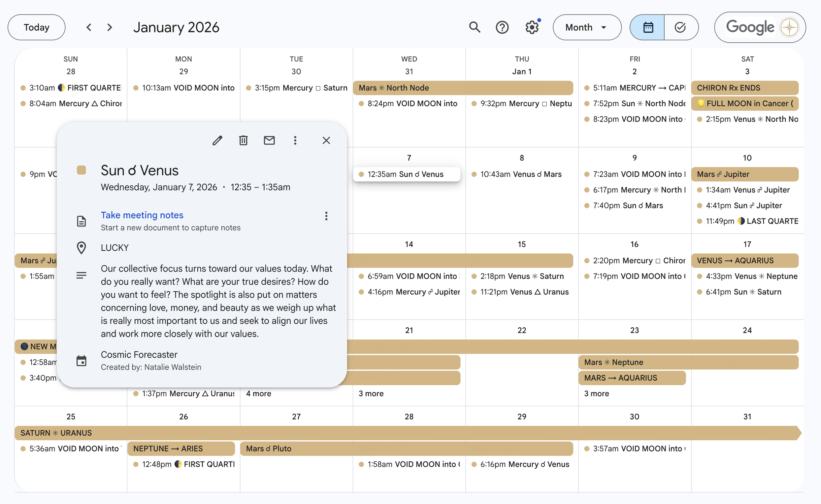Click the Today button
The image size is (821, 504).
36,27
